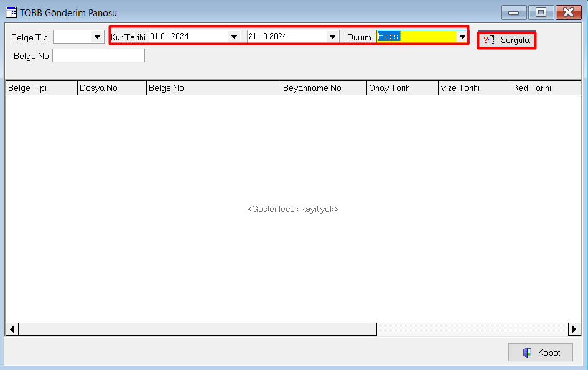588x370 pixels.
Task: Click the Sorgula query button
Action: 507,40
